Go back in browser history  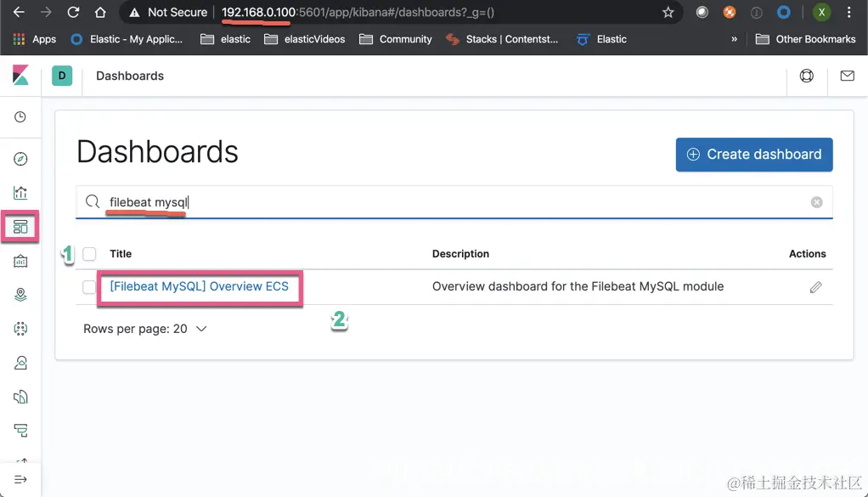point(19,12)
